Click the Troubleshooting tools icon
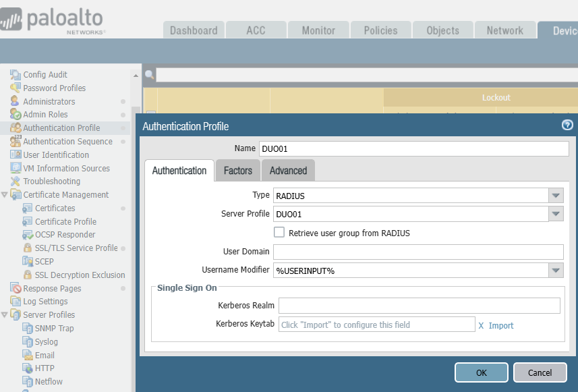The height and width of the screenshot is (392, 578). point(15,181)
